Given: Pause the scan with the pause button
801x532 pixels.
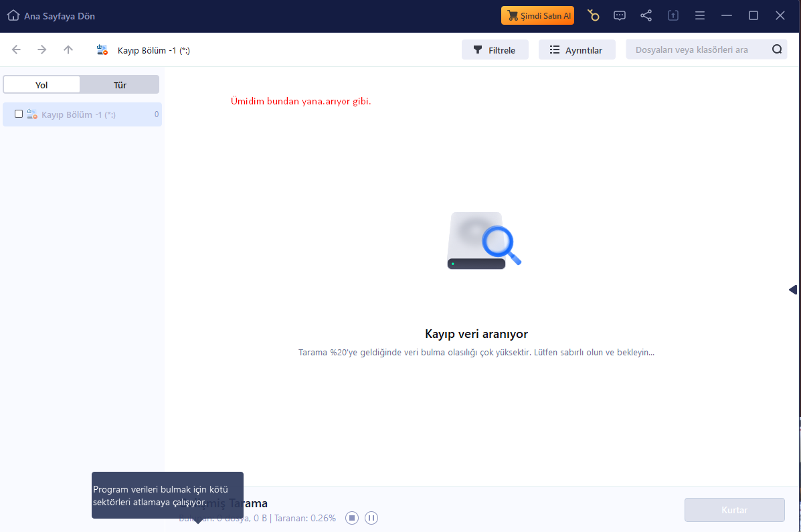Looking at the screenshot, I should (x=371, y=518).
